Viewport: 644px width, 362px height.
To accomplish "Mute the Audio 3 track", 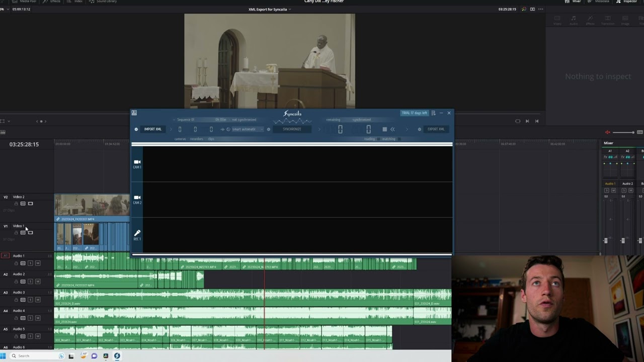I will pyautogui.click(x=38, y=300).
